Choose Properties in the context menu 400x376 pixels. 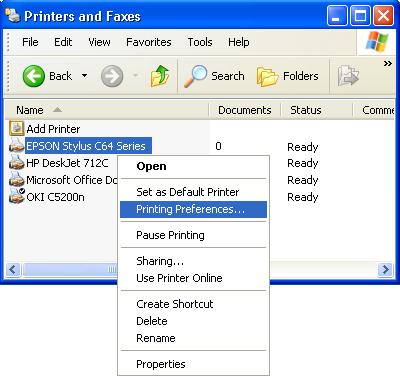pos(193,364)
